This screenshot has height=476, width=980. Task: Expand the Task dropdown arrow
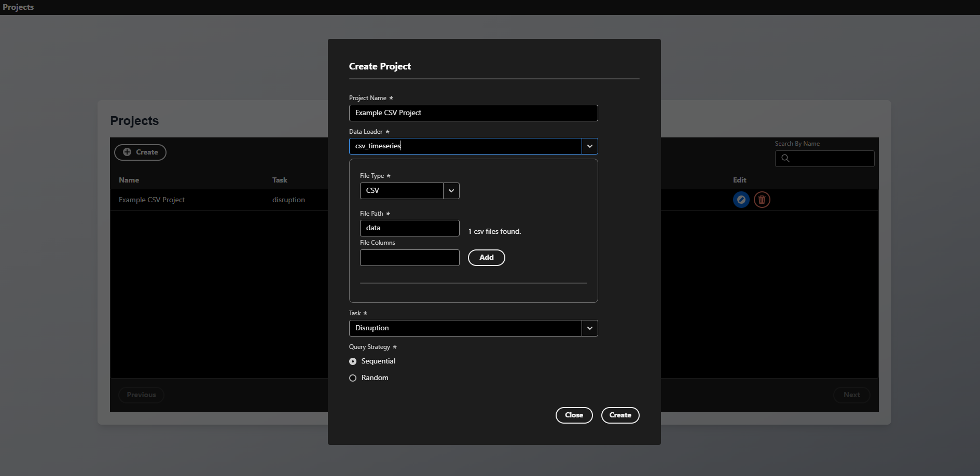(589, 328)
